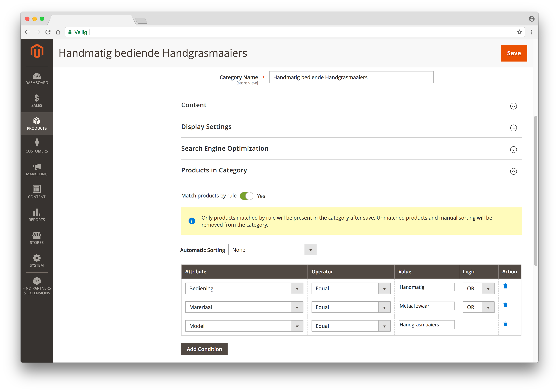The width and height of the screenshot is (559, 392).
Task: Expand the Search Engine Optimization section
Action: [x=513, y=150]
